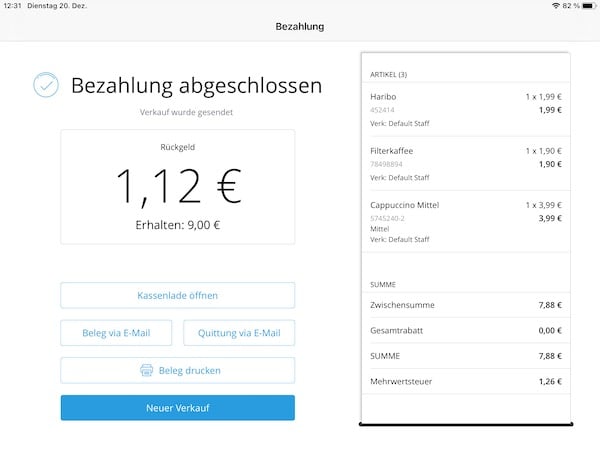The width and height of the screenshot is (600, 450).
Task: Tap the clock time in status bar
Action: pos(12,6)
